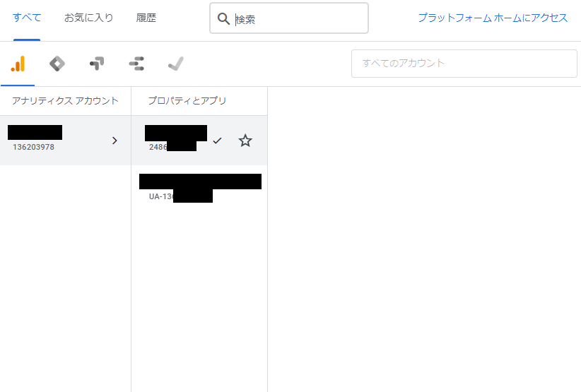Click the checkmark beside the selected property

(217, 141)
